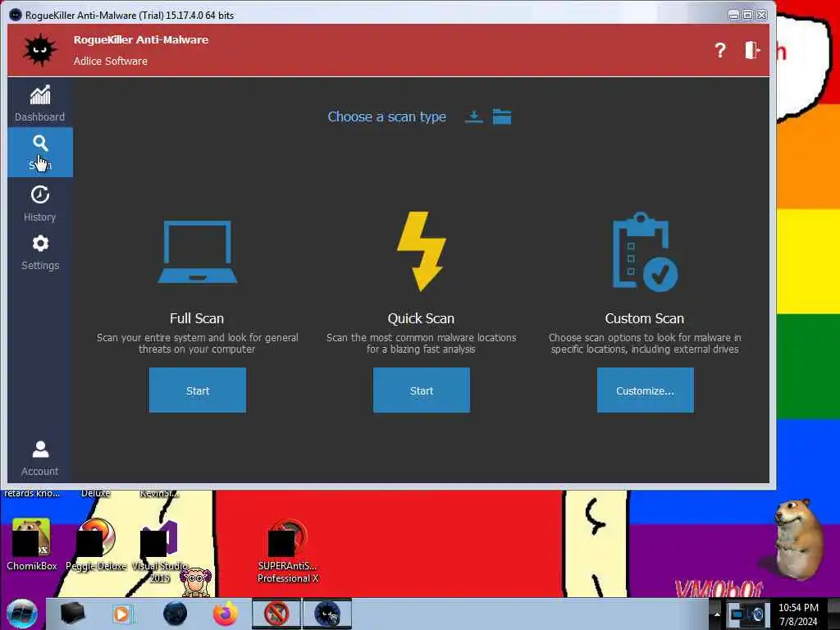This screenshot has width=840, height=630.
Task: Minimize the RogueKiller window
Action: pos(733,15)
